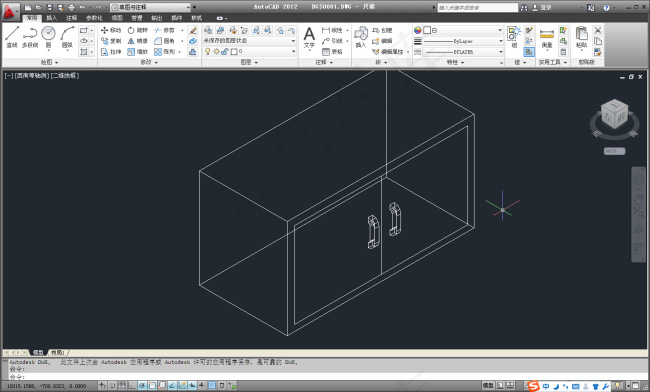Click the Insert block (插入) icon

(x=361, y=37)
